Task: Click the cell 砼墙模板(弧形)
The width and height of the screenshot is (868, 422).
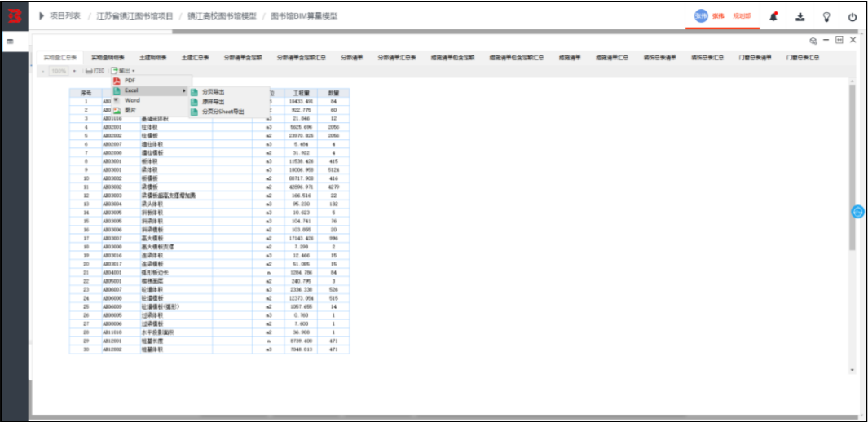Action: 176,307
